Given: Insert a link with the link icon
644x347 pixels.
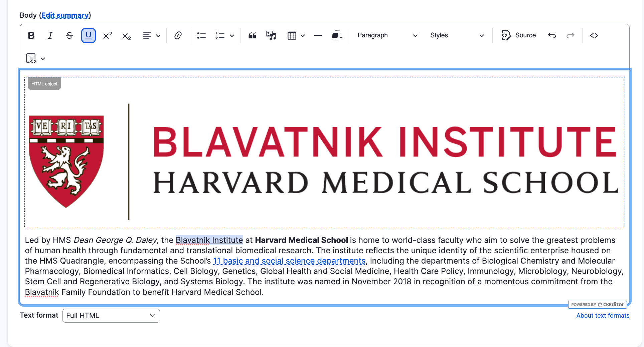Looking at the screenshot, I should [x=178, y=35].
